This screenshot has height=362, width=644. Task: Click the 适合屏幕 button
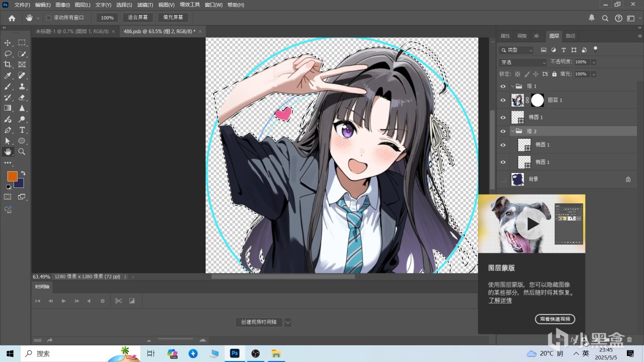pyautogui.click(x=138, y=18)
